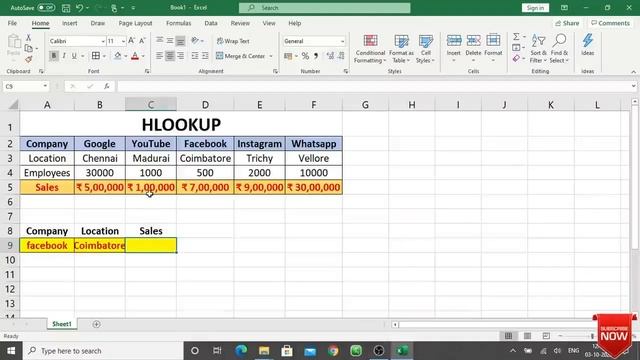Open the Font Color dropdown arrow

(x=143, y=56)
